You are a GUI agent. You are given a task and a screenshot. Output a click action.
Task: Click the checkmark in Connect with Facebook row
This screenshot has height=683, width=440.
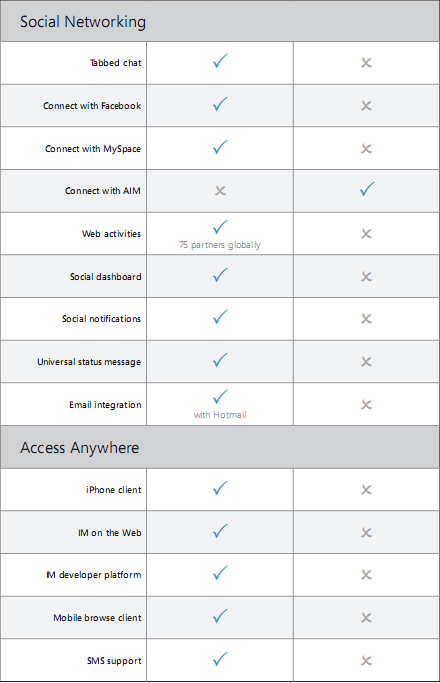[x=220, y=104]
